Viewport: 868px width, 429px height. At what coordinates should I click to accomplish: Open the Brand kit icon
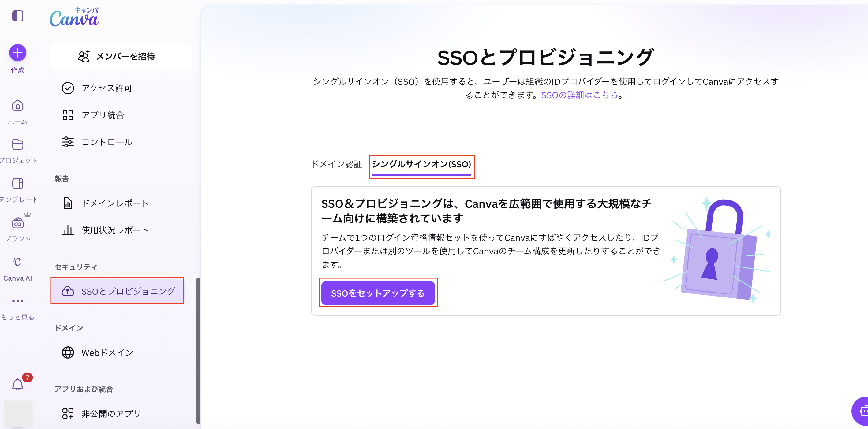pos(17,223)
